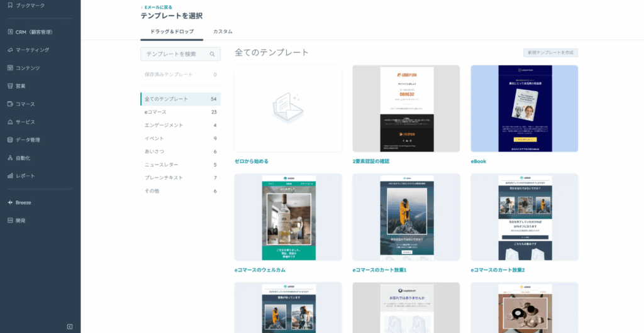Click the magnifier icon in template search
The height and width of the screenshot is (333, 644).
(213, 55)
